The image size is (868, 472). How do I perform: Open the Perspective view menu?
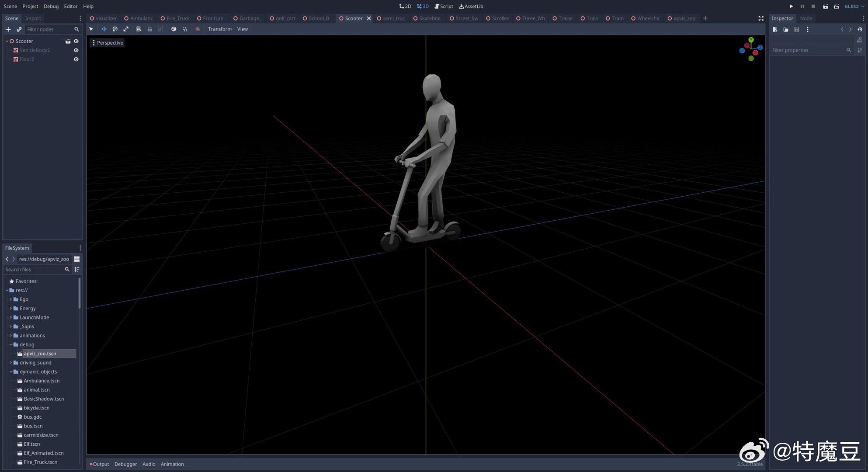[x=107, y=43]
